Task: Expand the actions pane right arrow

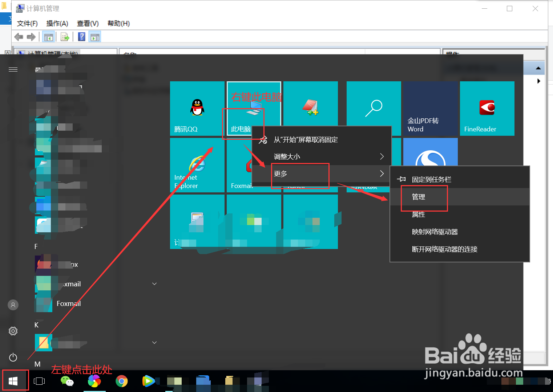Action: pos(538,81)
